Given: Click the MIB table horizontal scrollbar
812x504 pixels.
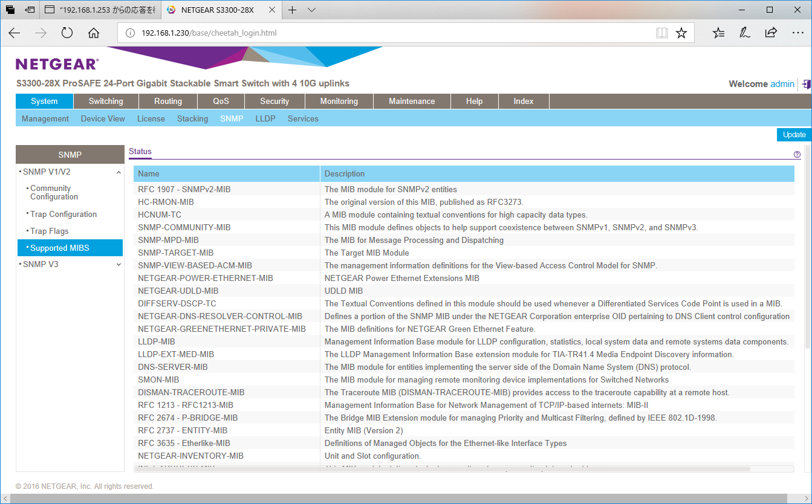Looking at the screenshot, I should click(x=441, y=469).
